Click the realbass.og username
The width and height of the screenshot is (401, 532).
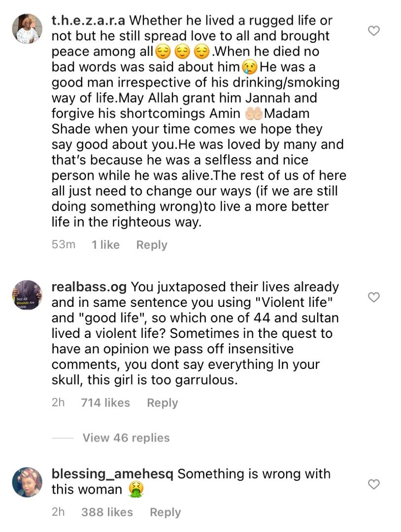[x=89, y=287]
